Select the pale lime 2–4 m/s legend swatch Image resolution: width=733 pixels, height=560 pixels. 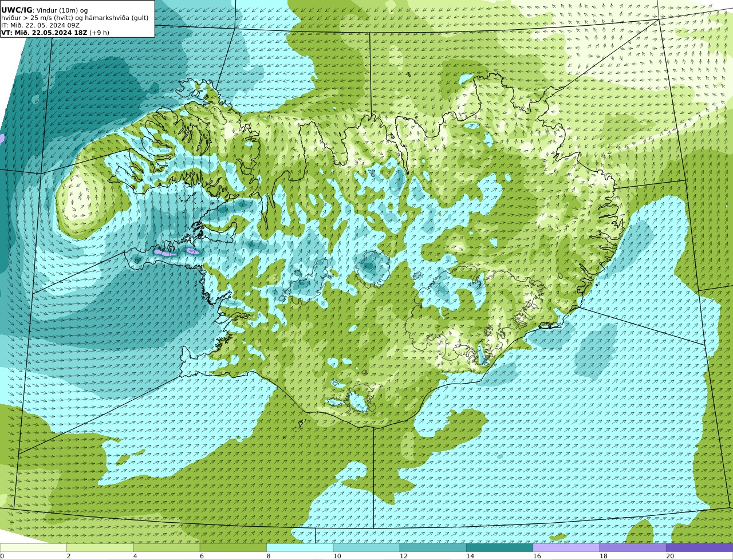coord(100,547)
